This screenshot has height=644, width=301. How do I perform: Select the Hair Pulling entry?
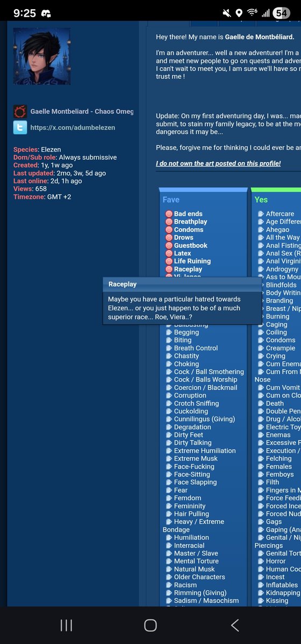coord(191,514)
